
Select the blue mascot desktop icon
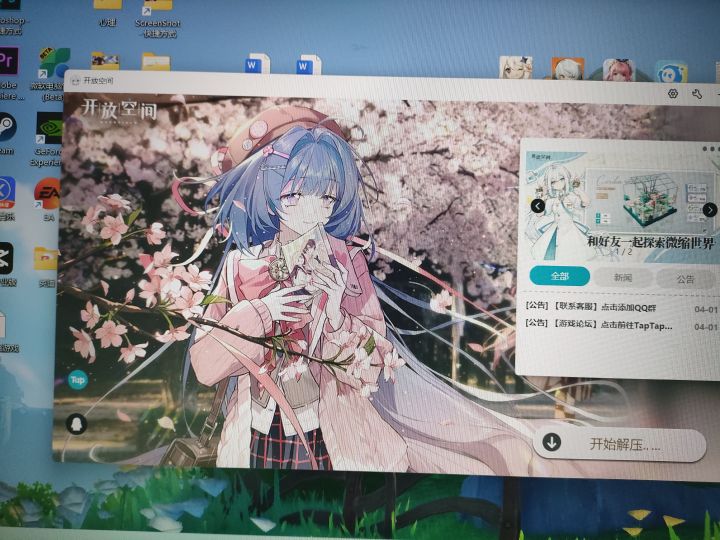click(671, 71)
